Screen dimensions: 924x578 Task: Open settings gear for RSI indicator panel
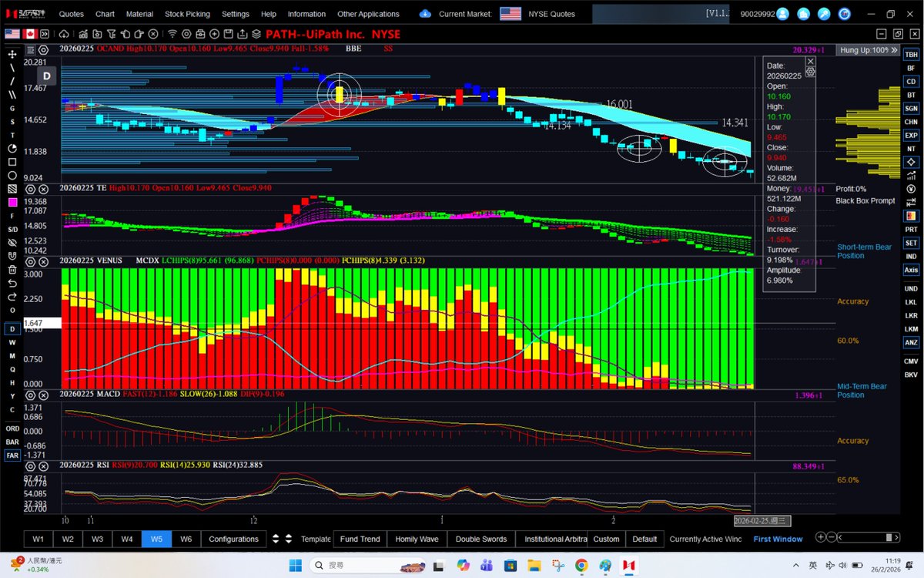click(30, 465)
